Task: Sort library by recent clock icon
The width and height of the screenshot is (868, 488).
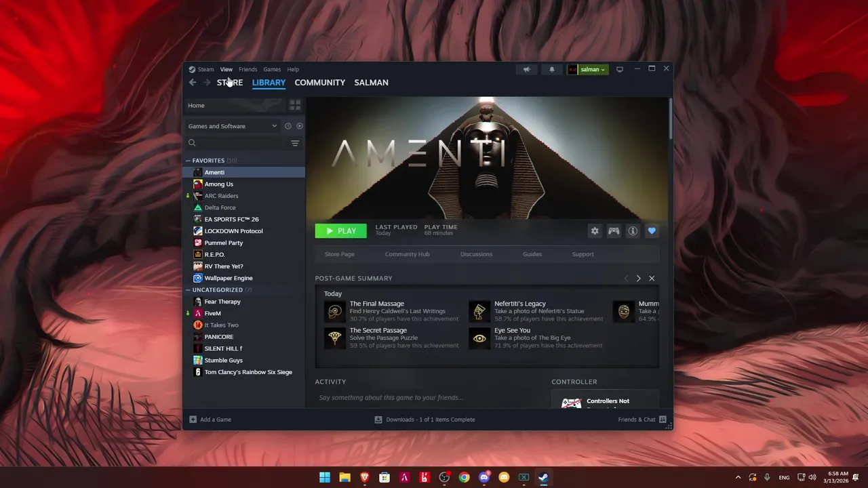Action: (x=288, y=126)
